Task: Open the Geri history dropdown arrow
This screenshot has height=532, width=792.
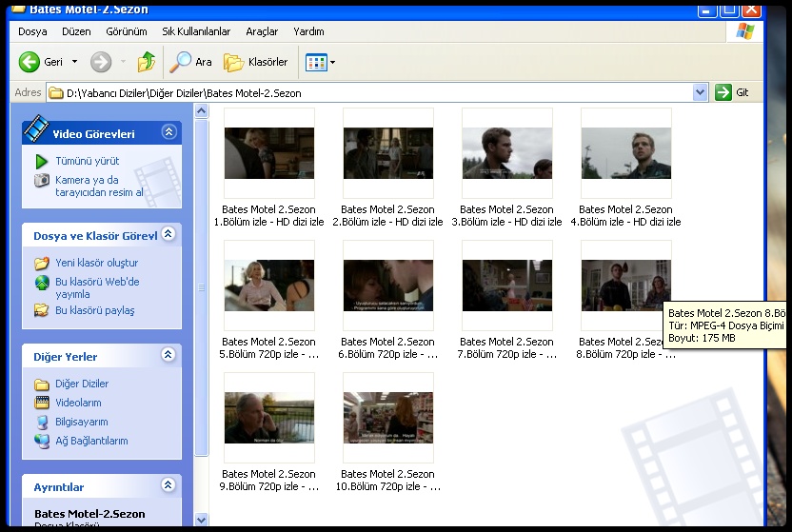Action: pos(74,62)
